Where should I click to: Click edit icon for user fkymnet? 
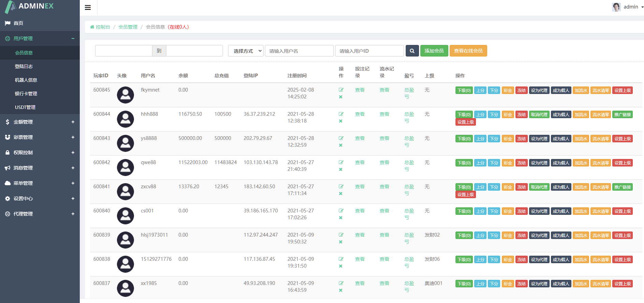tap(341, 90)
